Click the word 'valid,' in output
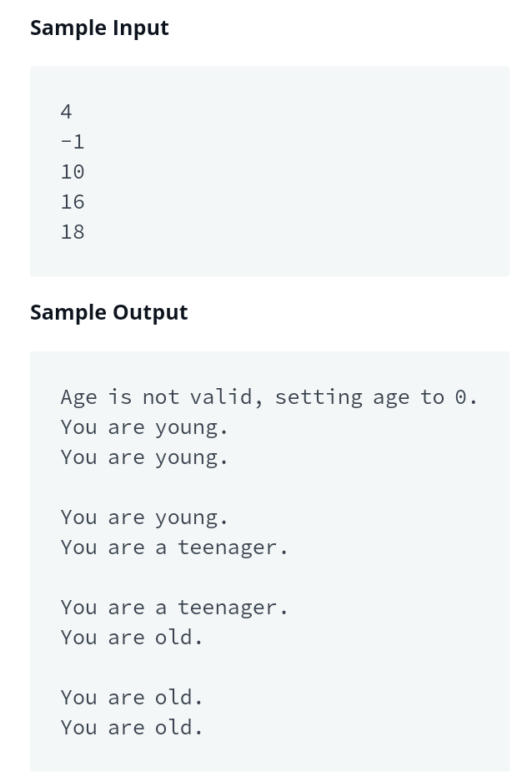Screen dimensions: 532x777 pyautogui.click(x=227, y=397)
